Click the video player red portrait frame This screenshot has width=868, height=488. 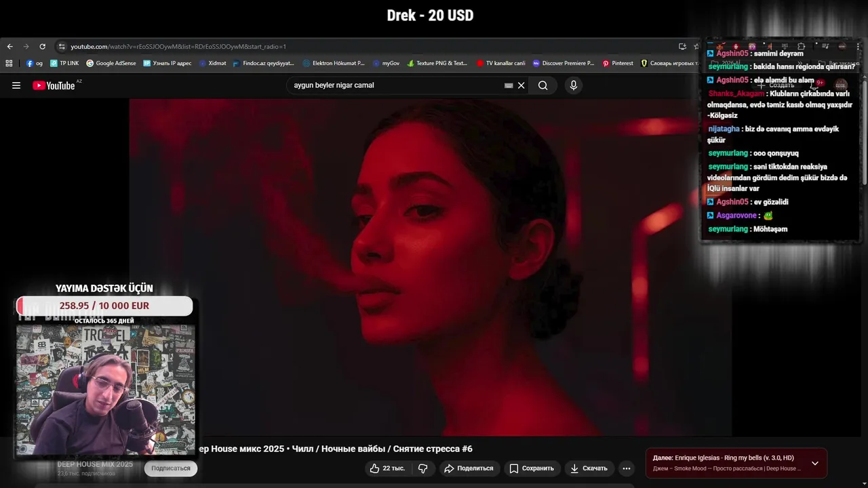pos(431,268)
